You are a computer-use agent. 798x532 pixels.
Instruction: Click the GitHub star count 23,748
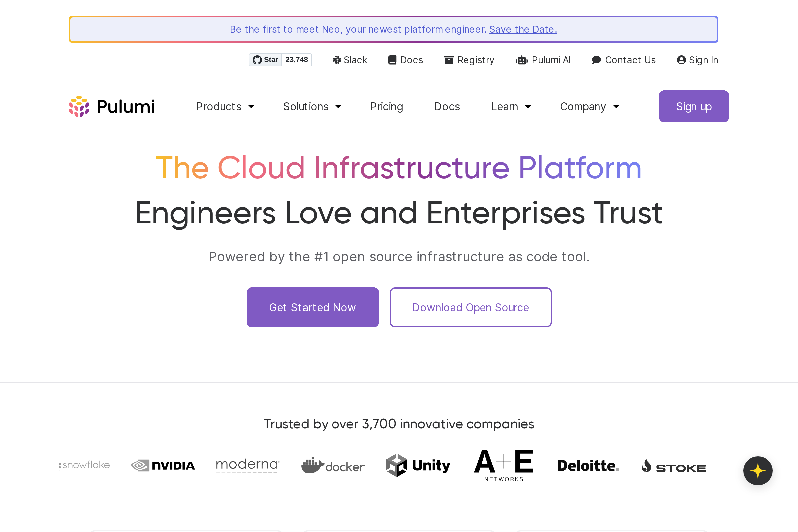(x=296, y=60)
